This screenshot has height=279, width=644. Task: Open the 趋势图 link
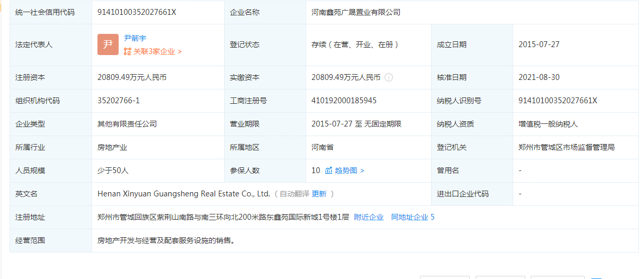tap(350, 170)
